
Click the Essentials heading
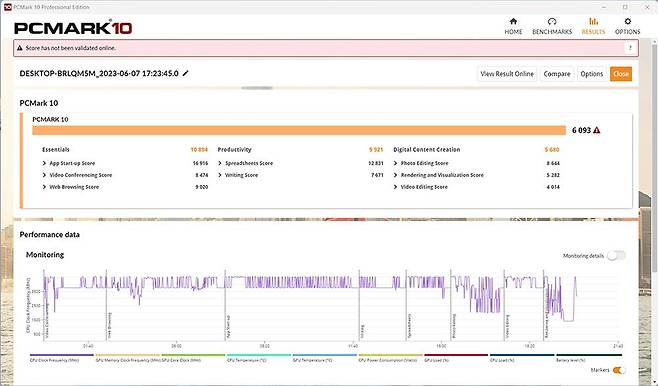56,150
